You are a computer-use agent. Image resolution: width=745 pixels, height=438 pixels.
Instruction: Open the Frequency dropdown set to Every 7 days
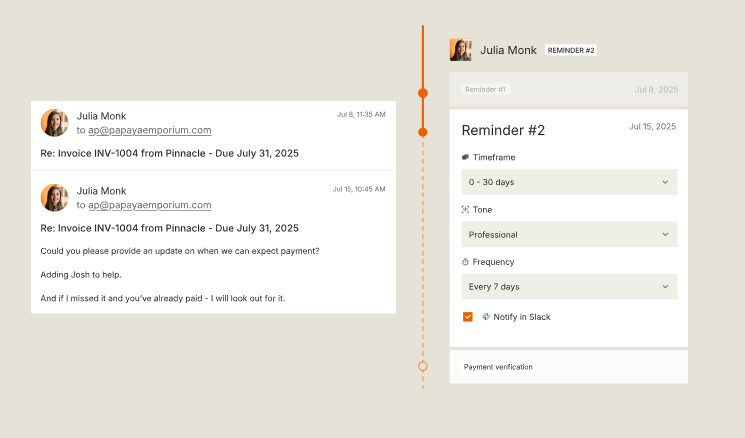[569, 286]
